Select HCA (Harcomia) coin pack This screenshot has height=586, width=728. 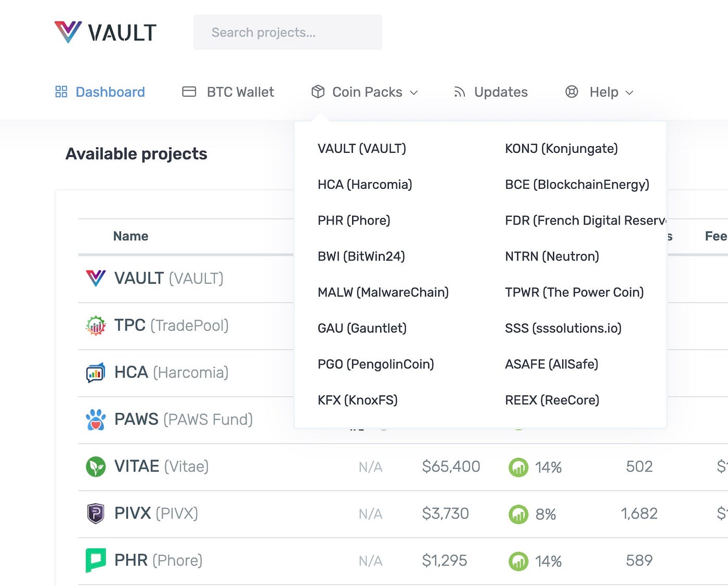coord(365,185)
